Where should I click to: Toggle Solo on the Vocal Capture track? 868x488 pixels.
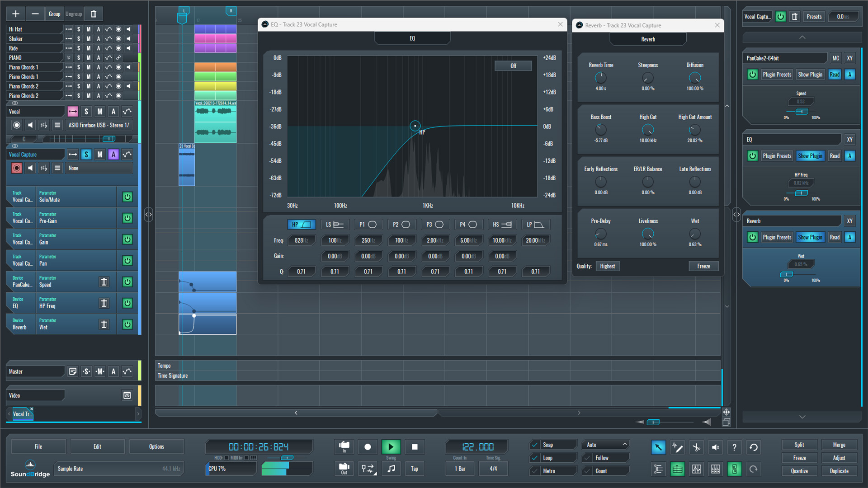pos(86,155)
